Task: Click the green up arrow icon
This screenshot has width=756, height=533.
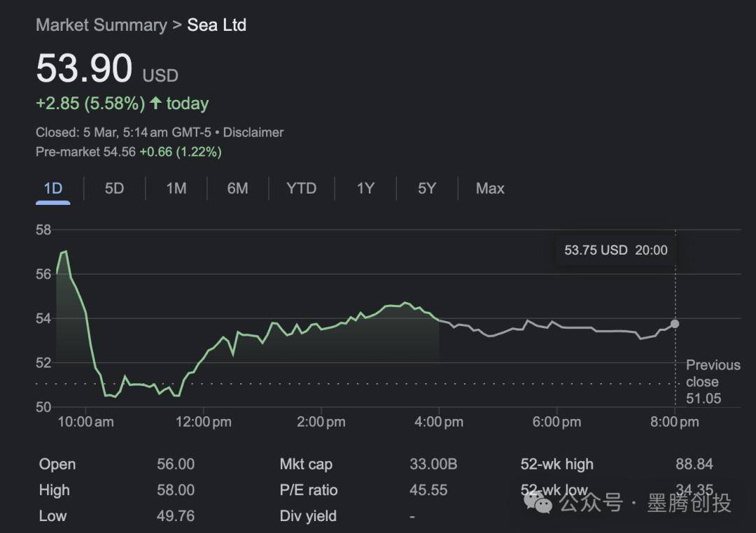Action: pos(155,104)
